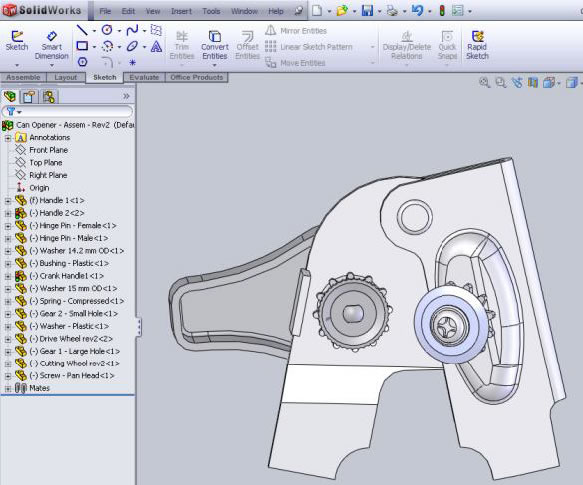Select the Polygon sketch tool
The height and width of the screenshot is (485, 583).
pyautogui.click(x=83, y=62)
